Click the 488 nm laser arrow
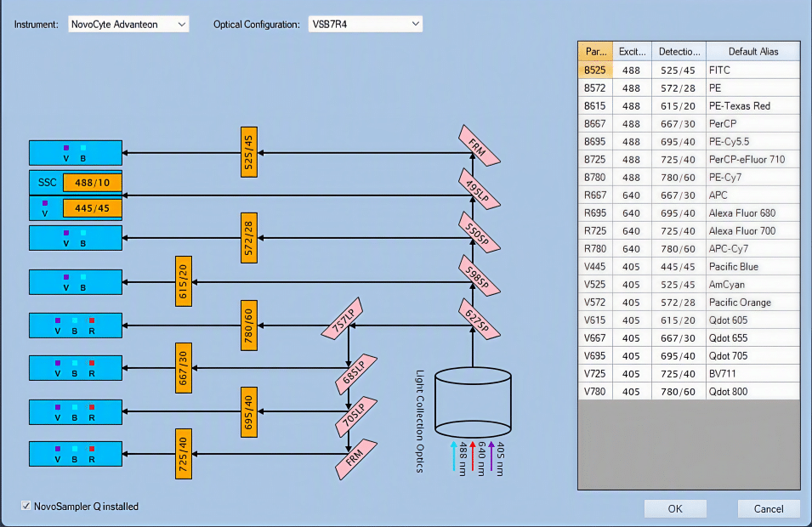This screenshot has height=527, width=812. click(x=454, y=456)
